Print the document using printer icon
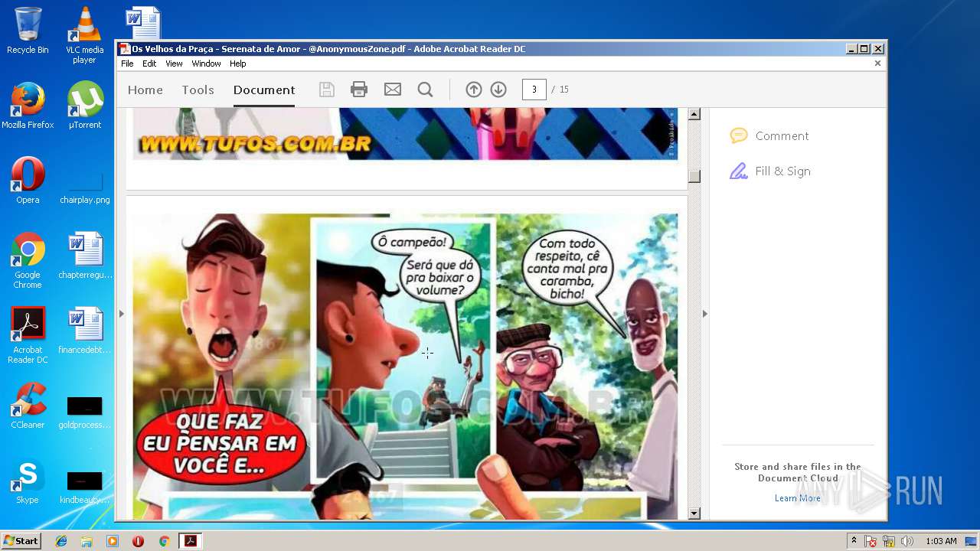 359,90
